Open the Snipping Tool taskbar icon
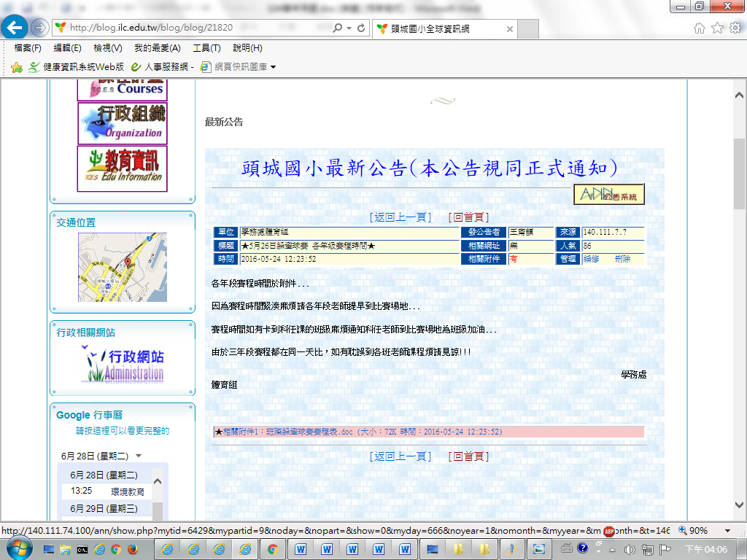Viewport: 747px width, 560px height. (539, 550)
